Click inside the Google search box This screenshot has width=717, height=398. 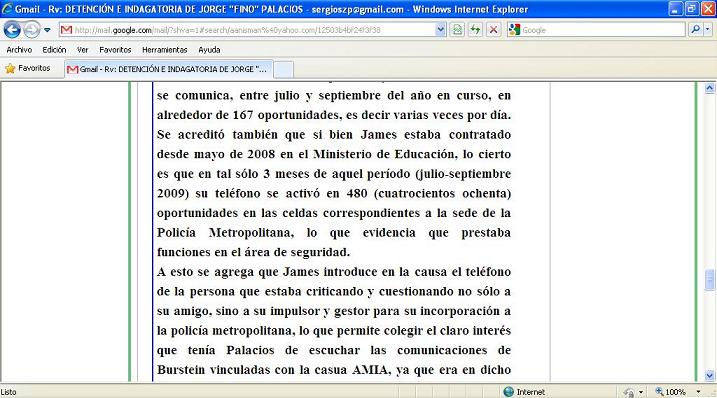(602, 30)
